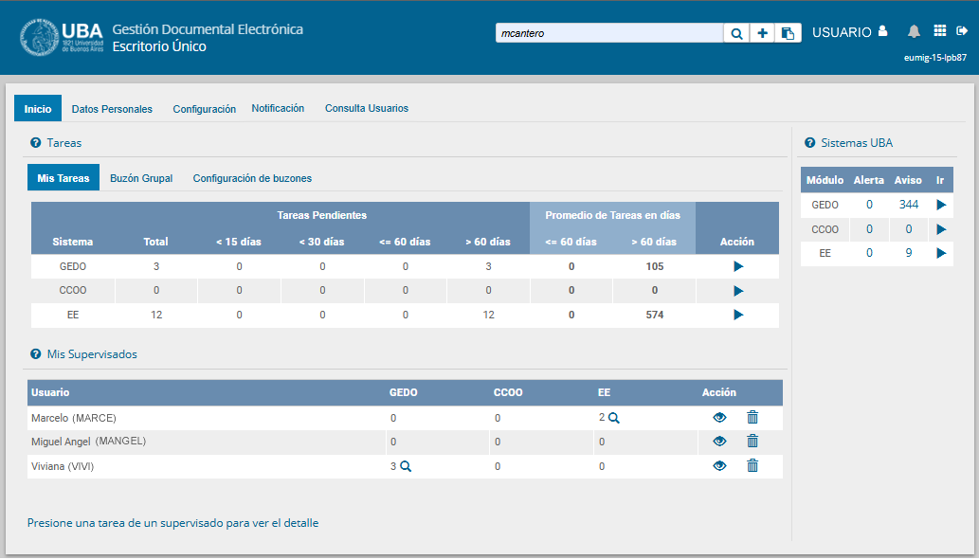Viewport: 979px width, 560px height.
Task: Delete supervised user Marcelo with trash icon
Action: pos(752,417)
